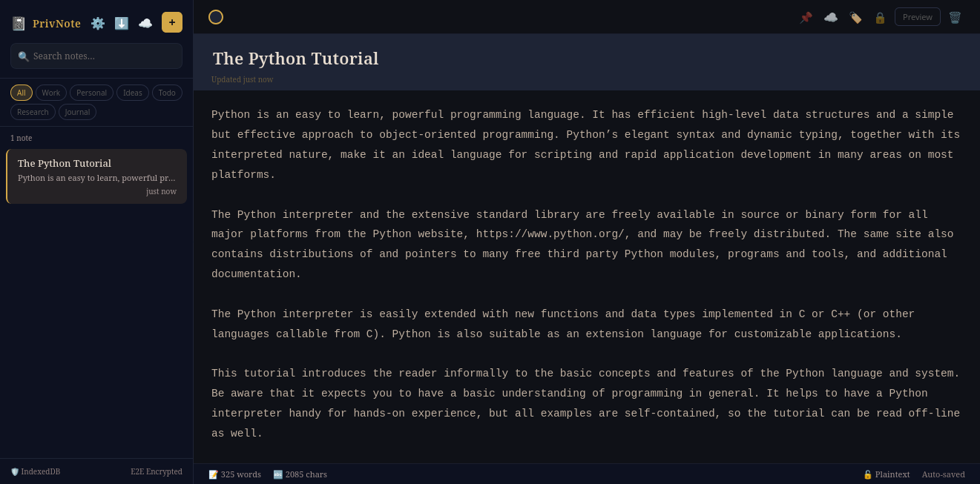Focus the Search notes field
Image resolution: width=980 pixels, height=484 pixels.
(96, 56)
